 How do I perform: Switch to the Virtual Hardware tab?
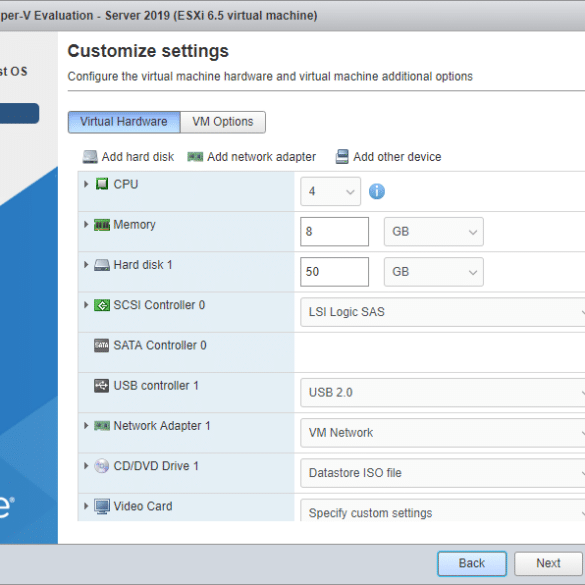124,122
